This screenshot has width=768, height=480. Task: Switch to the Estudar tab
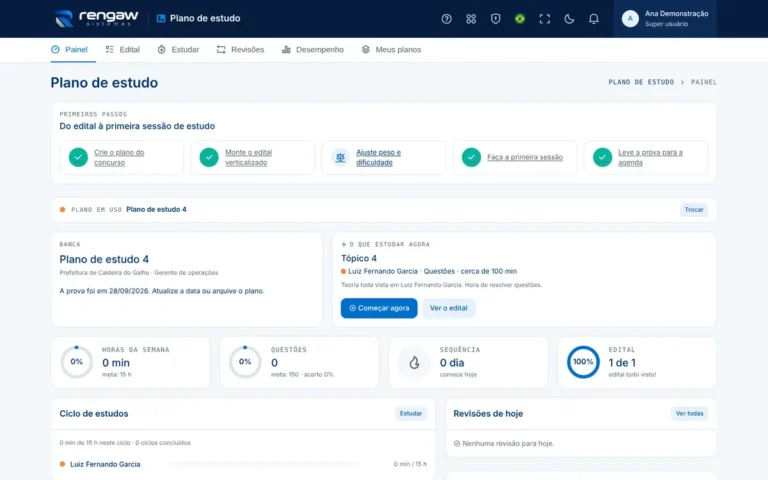[178, 49]
